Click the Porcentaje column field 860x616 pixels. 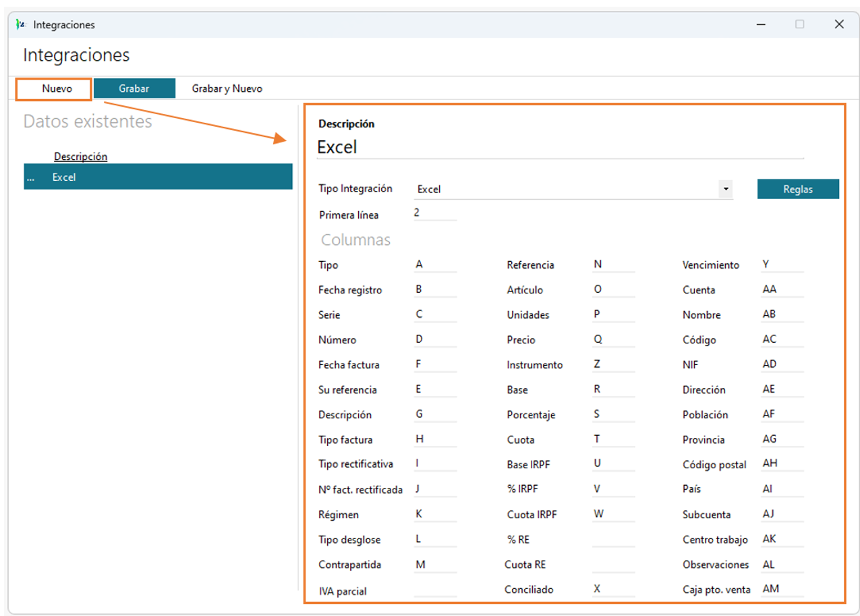[x=613, y=414]
